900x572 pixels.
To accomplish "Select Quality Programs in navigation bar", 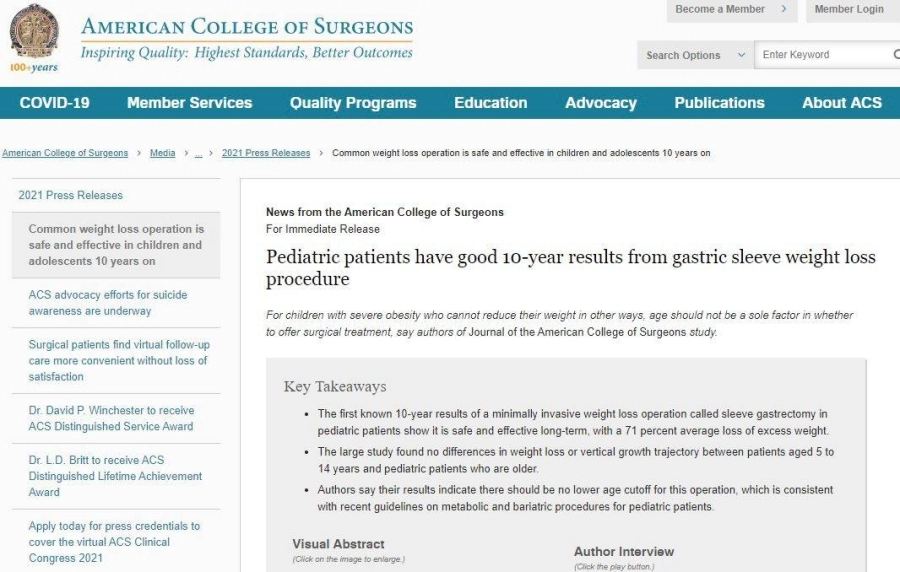I will 353,103.
